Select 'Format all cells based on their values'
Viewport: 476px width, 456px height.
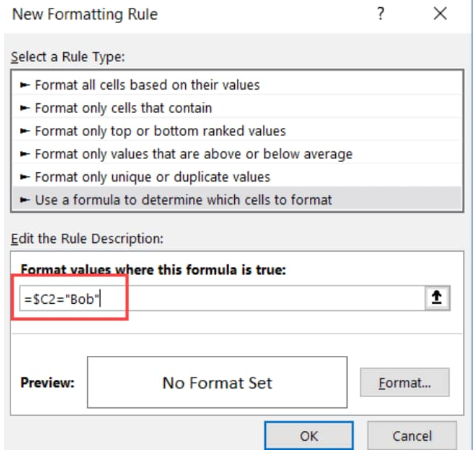click(238, 85)
